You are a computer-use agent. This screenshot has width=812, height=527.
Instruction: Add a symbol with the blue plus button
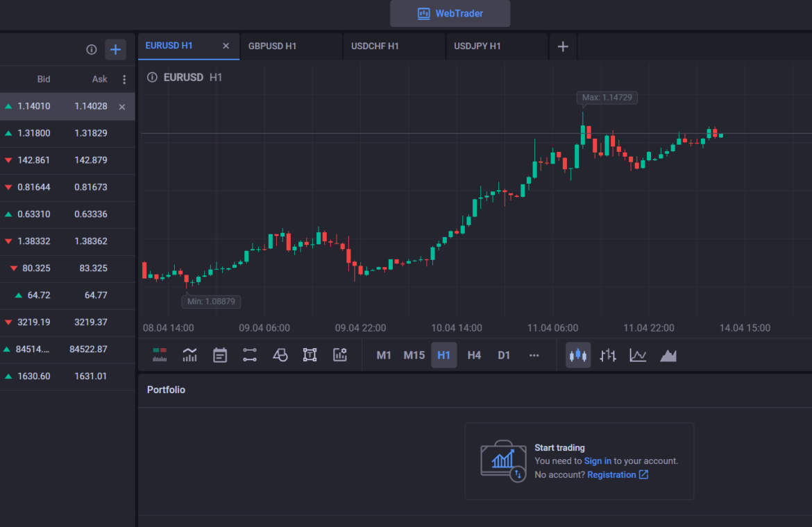pyautogui.click(x=115, y=50)
